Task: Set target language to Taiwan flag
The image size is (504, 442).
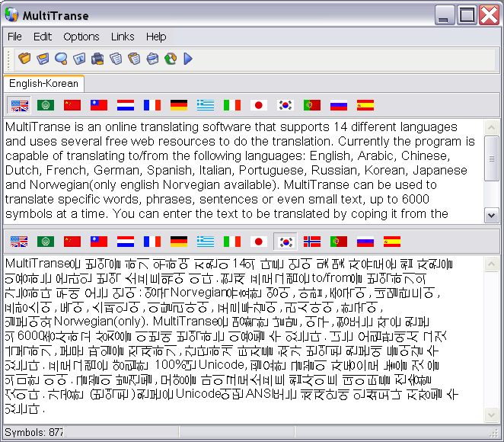Action: (x=99, y=242)
